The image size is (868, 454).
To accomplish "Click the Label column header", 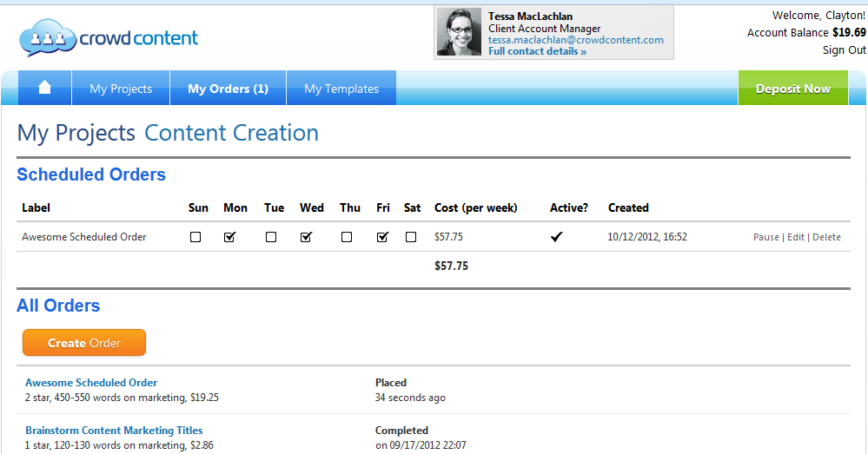I will coord(36,208).
